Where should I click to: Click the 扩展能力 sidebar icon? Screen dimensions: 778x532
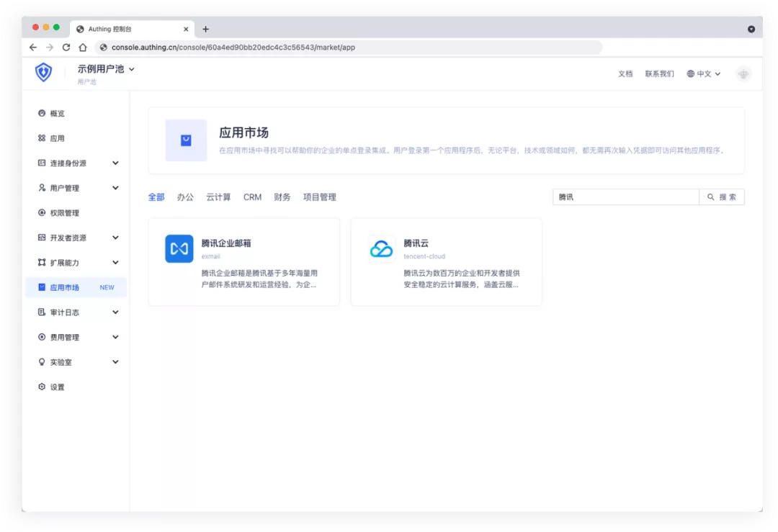[x=42, y=262]
